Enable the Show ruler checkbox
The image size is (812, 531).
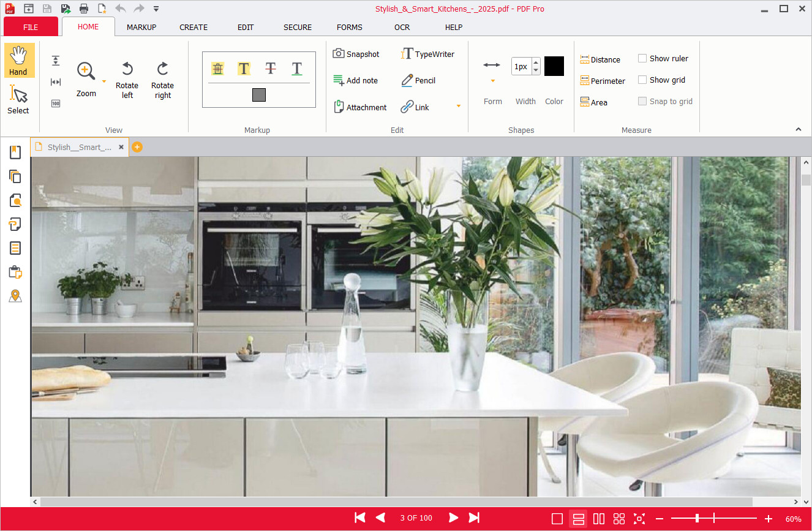pyautogui.click(x=642, y=59)
